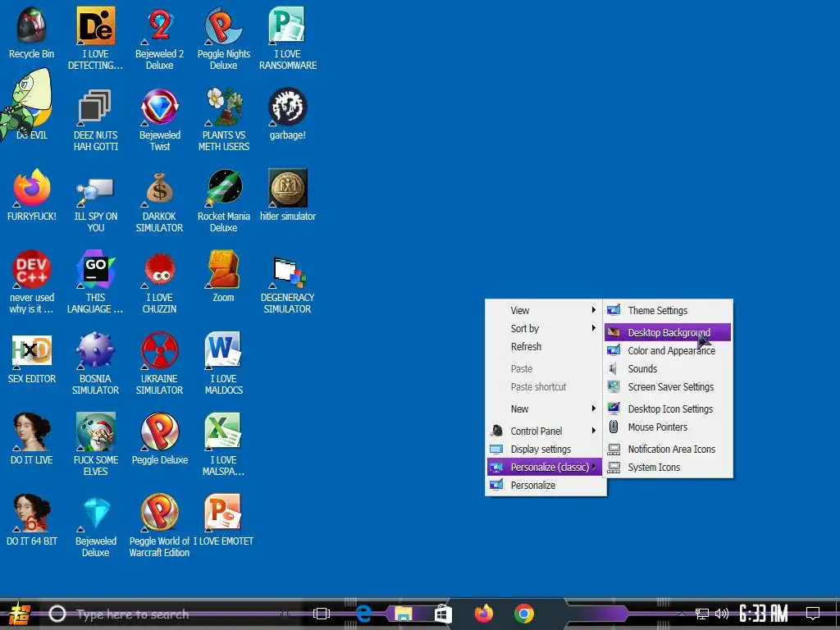Select the bronze coin simulator icon
Viewport: 840px width, 630px height.
(288, 188)
